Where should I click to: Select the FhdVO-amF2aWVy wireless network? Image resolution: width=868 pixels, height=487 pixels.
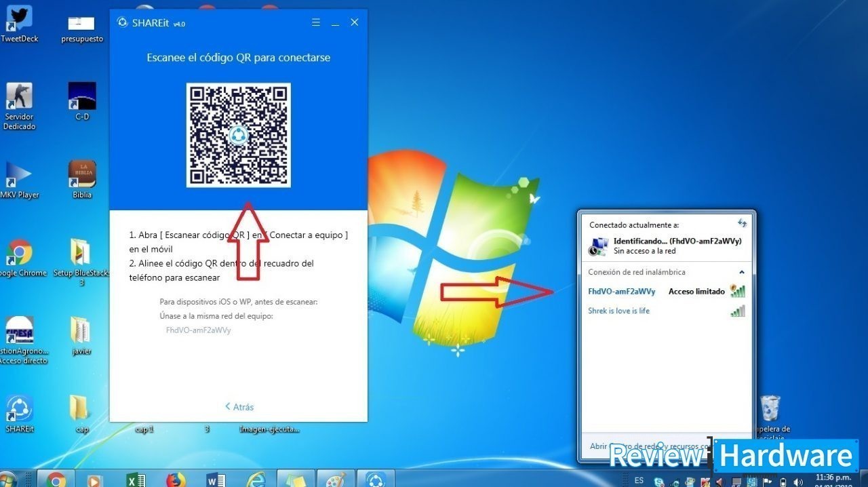point(666,292)
